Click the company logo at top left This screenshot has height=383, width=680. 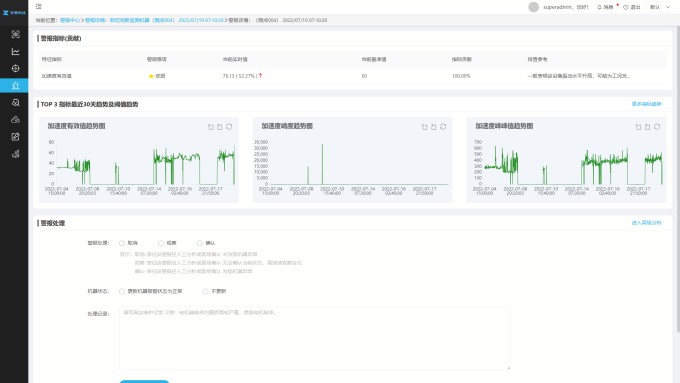(x=14, y=13)
